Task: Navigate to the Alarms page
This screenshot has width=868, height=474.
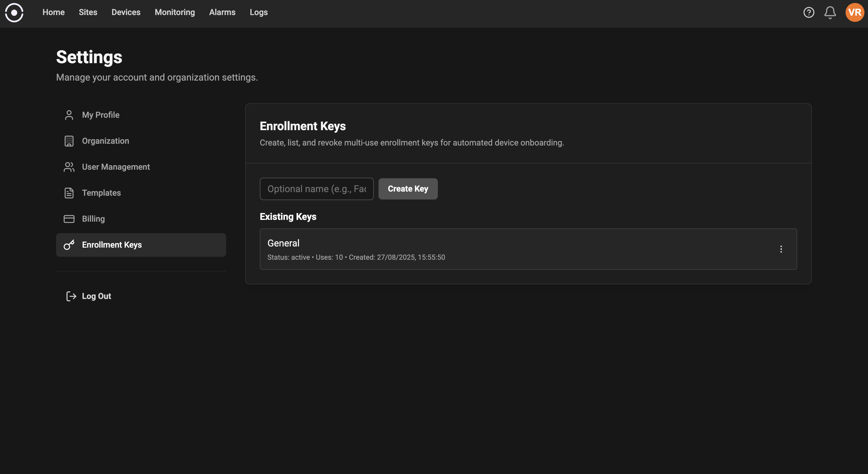Action: 222,12
